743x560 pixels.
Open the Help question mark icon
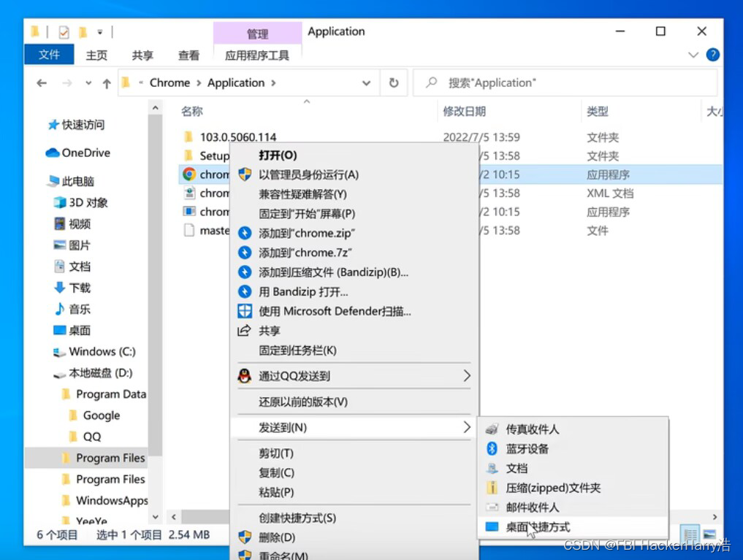[x=712, y=55]
